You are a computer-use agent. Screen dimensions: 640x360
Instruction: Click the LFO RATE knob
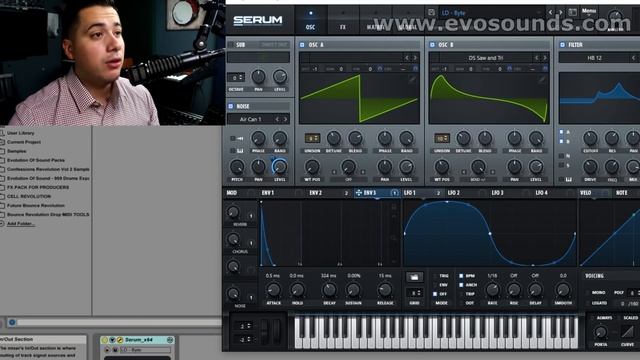[x=492, y=290]
